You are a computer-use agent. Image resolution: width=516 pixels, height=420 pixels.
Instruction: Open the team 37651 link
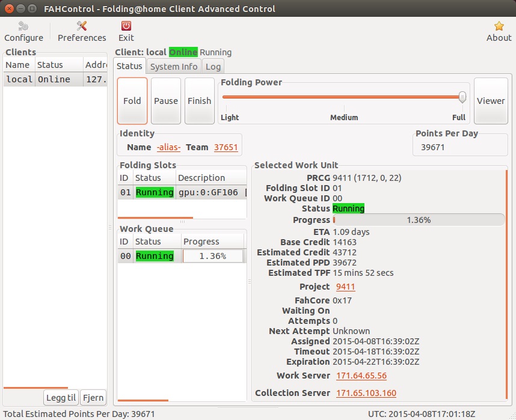coord(226,147)
